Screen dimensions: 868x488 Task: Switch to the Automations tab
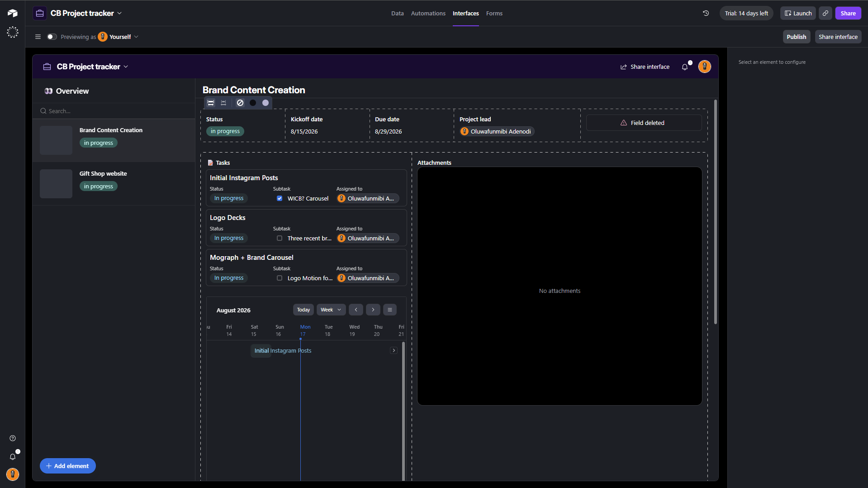(428, 13)
